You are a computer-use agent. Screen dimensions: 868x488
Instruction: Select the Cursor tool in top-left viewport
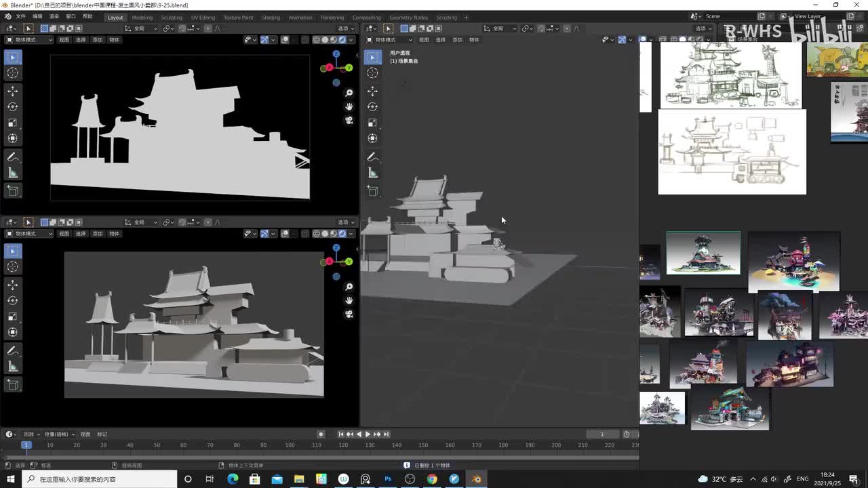pos(12,73)
